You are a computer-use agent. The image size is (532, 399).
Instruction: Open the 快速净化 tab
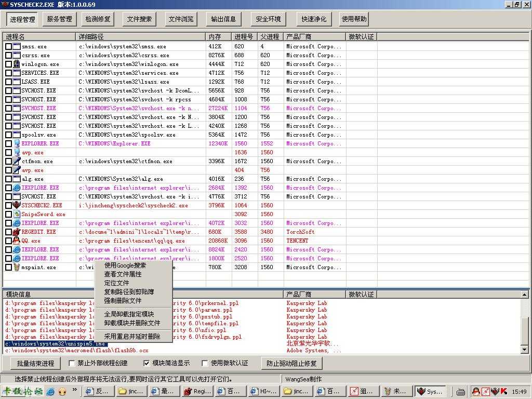pos(313,19)
